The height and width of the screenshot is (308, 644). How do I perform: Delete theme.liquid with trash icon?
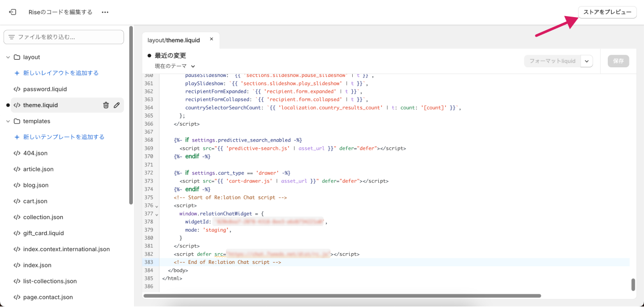[x=106, y=105]
